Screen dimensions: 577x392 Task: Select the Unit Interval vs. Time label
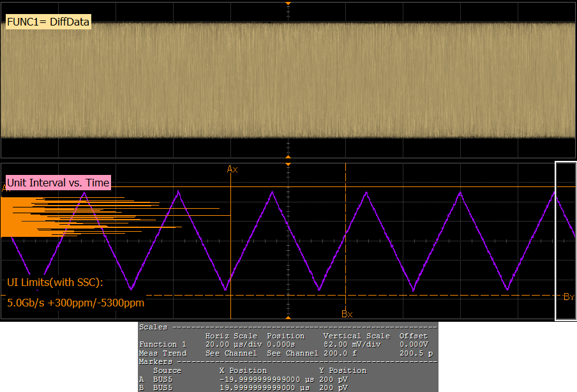(58, 183)
